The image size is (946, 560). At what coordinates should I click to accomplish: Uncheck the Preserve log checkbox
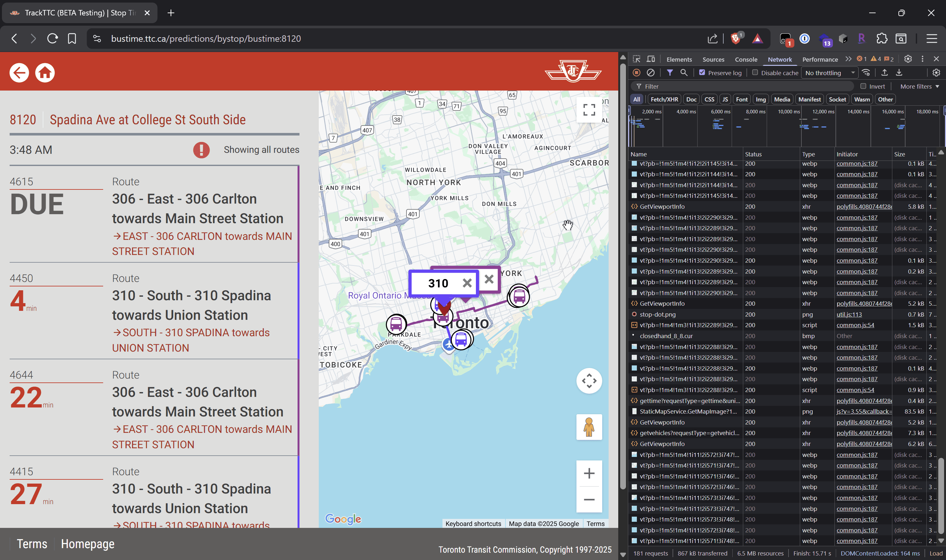[x=702, y=73]
